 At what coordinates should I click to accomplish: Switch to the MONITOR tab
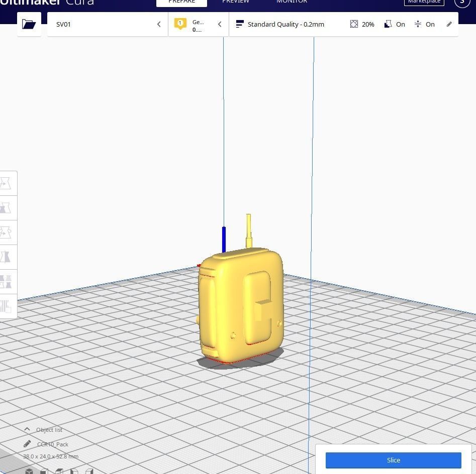[292, 2]
